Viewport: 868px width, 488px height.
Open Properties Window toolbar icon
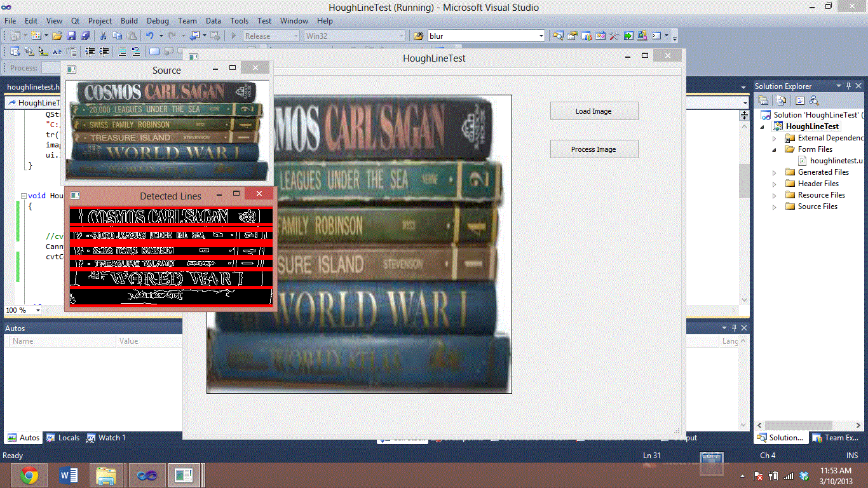pos(572,36)
